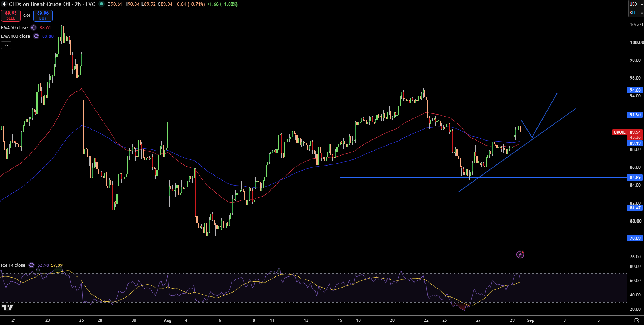
Task: Click EMA 100 value 88.88
Action: pos(48,36)
